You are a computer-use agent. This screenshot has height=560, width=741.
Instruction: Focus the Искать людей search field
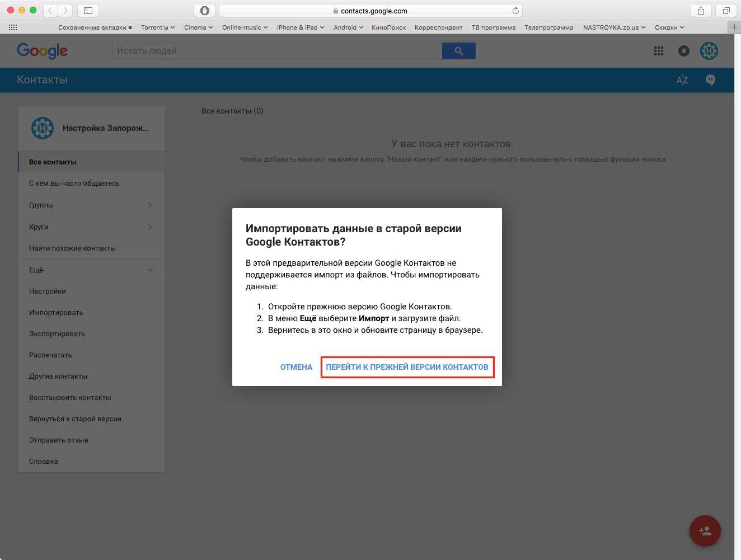[277, 51]
